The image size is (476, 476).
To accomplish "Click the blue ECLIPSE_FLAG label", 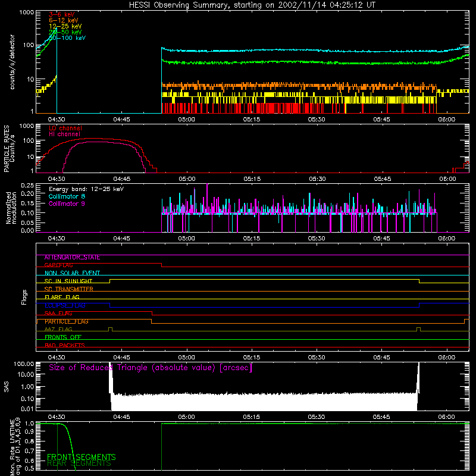I will pos(65,305).
